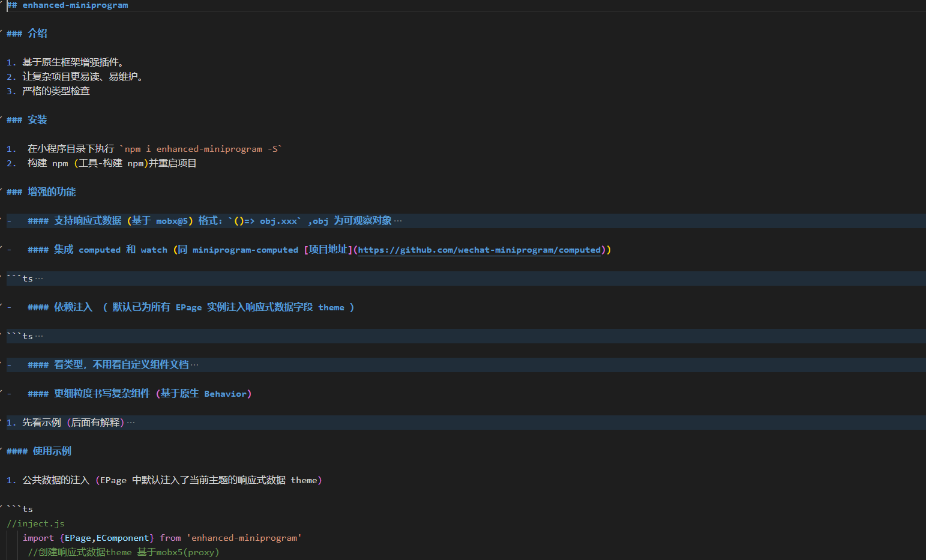Image resolution: width=926 pixels, height=560 pixels.
Task: Click the '//inject.js' comment line
Action: coord(35,523)
